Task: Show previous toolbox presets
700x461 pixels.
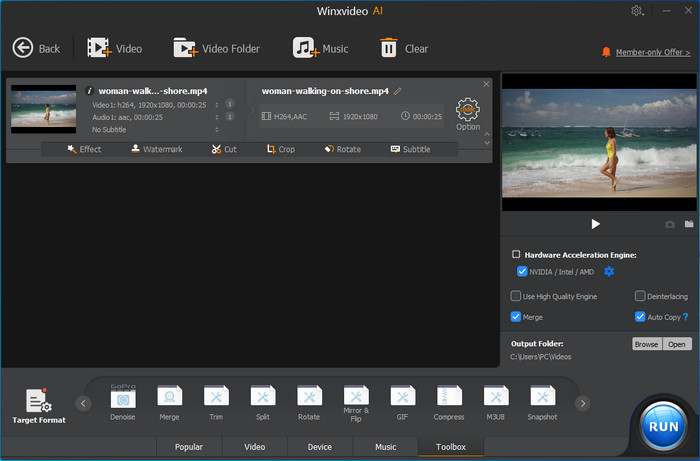Action: [83, 403]
